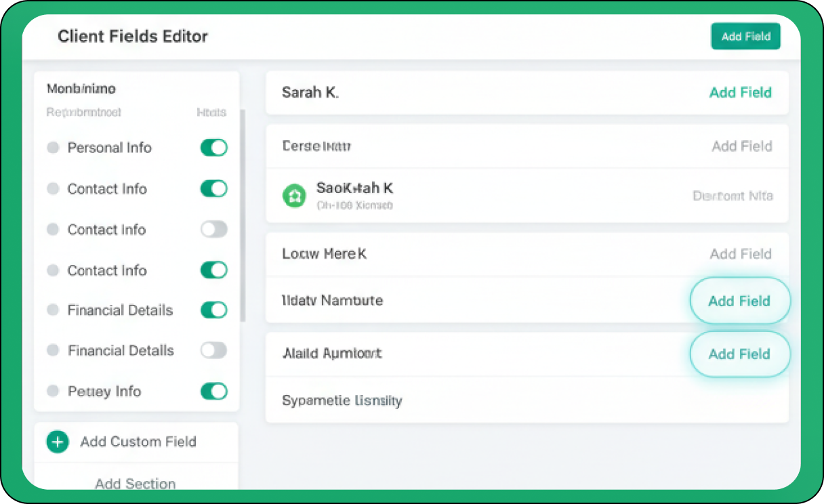Screen dimensions: 824x504
Task: Click the green house avatar beside SaoKtah K
Action: point(293,196)
